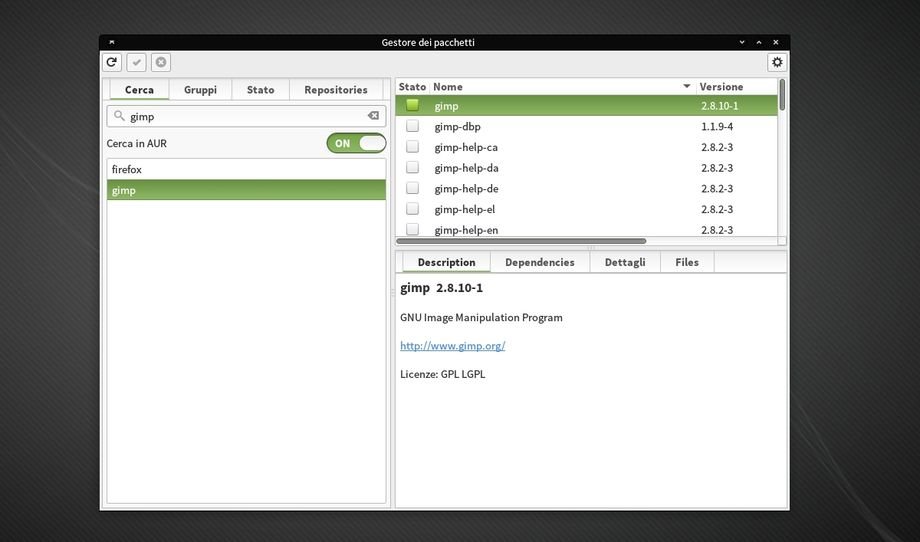The image size is (920, 542).
Task: Select firefox in the search history
Action: [127, 170]
